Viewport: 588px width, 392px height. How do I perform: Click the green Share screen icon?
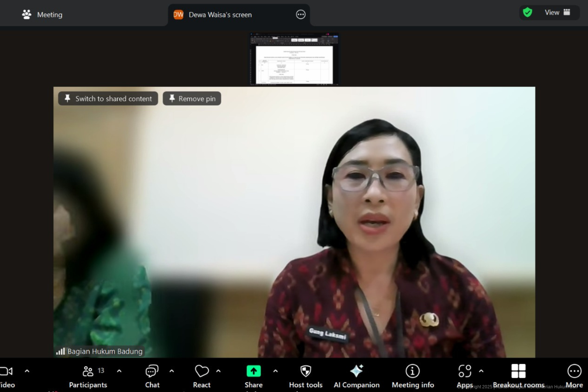pos(254,371)
